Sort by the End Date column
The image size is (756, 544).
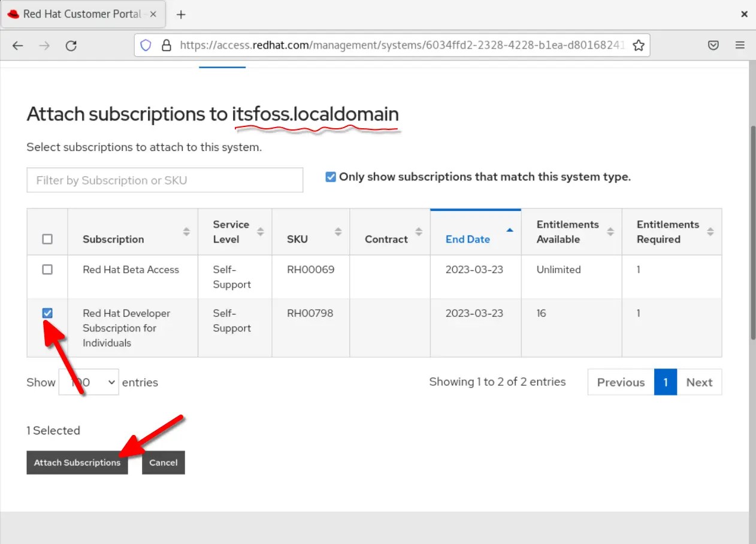tap(476, 232)
